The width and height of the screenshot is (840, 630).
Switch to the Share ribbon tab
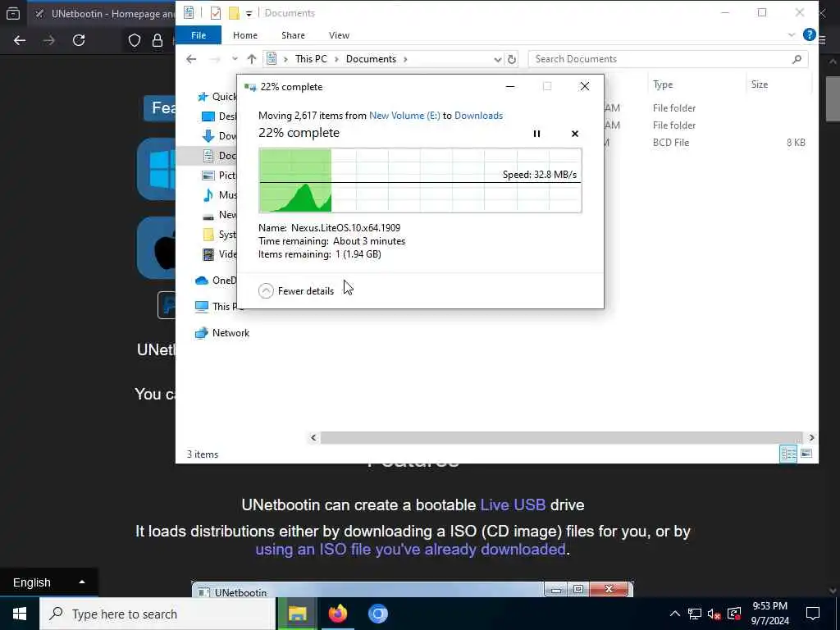click(x=293, y=35)
